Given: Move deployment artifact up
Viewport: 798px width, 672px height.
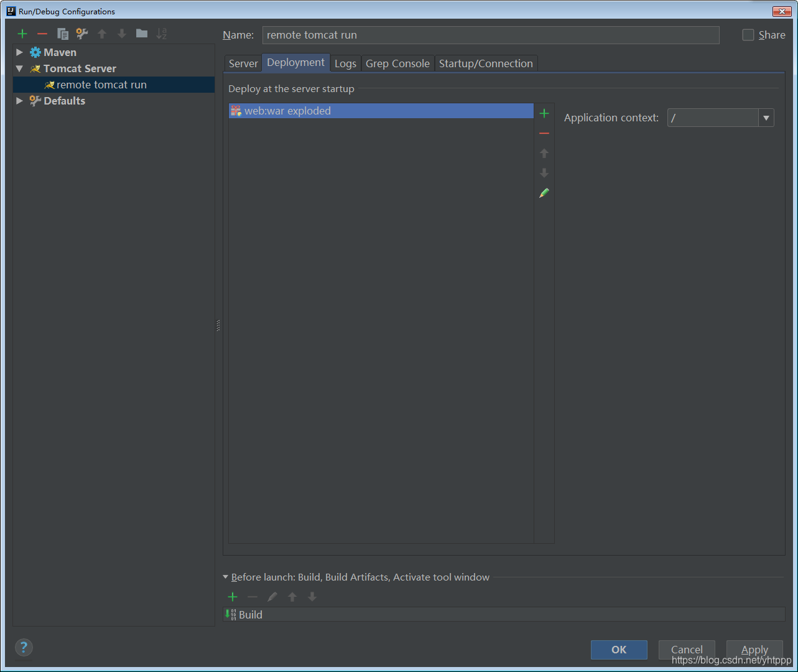Looking at the screenshot, I should 544,153.
